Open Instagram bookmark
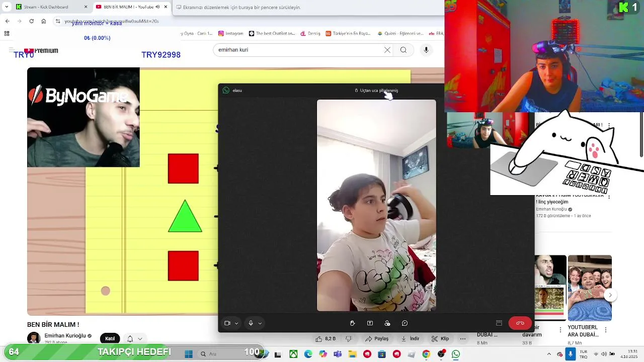Screen dimensions: 644x362 (231, 34)
